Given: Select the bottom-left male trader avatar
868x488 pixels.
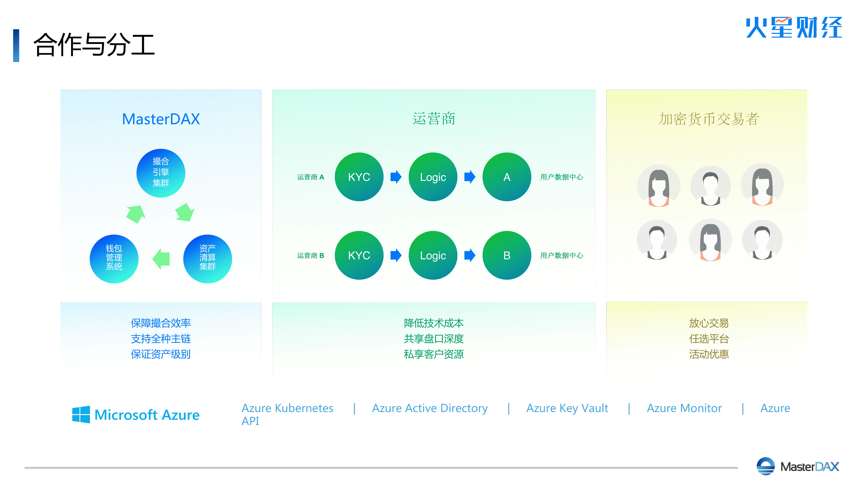Looking at the screenshot, I should coord(657,240).
